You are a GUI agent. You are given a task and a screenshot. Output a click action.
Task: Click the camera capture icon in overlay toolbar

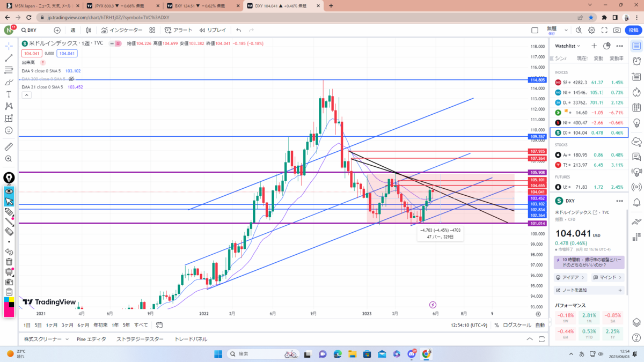click(9, 282)
